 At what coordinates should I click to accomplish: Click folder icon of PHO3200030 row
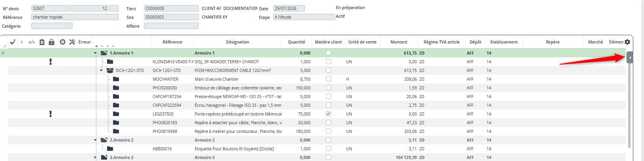[116, 88]
